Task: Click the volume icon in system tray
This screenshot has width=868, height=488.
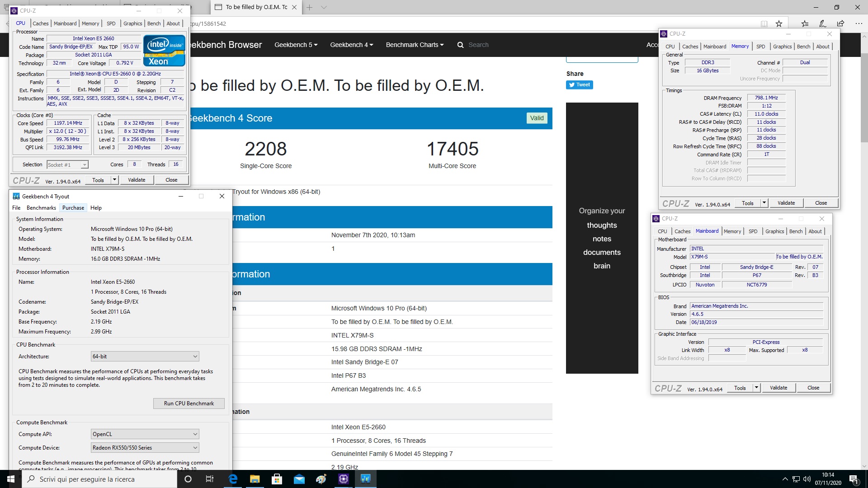Action: click(x=807, y=479)
